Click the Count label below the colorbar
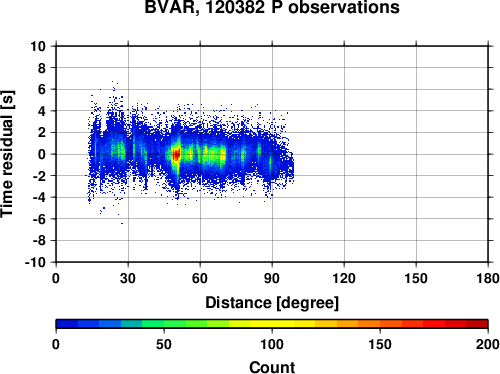 pyautogui.click(x=272, y=367)
